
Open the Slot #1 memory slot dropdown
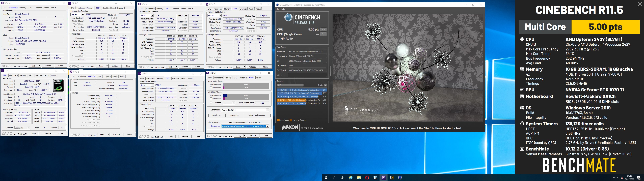point(147,85)
